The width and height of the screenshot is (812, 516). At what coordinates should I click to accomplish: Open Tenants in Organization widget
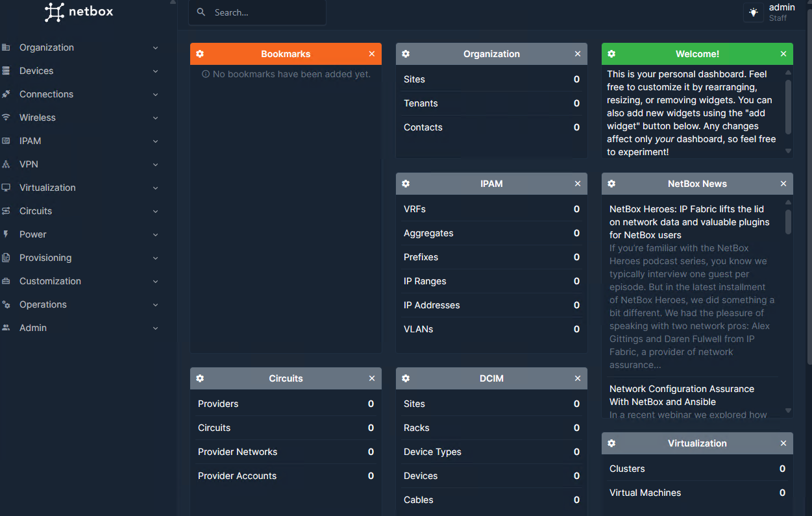click(491, 103)
